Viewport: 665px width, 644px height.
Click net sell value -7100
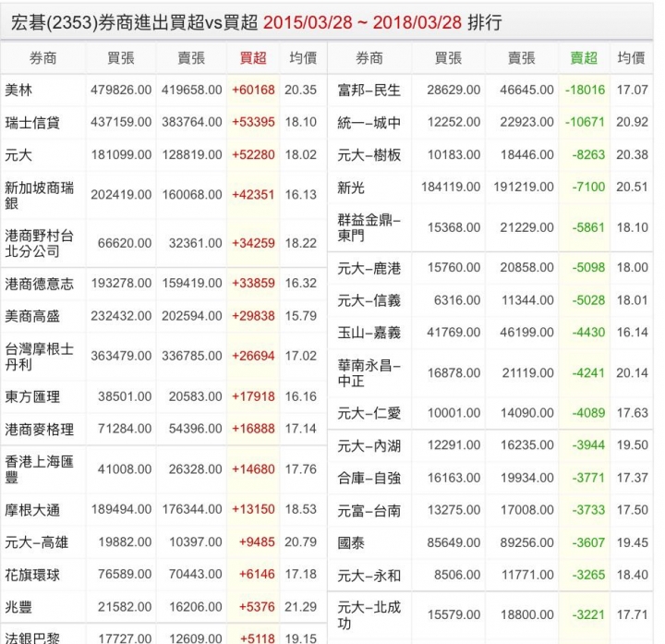click(x=588, y=187)
